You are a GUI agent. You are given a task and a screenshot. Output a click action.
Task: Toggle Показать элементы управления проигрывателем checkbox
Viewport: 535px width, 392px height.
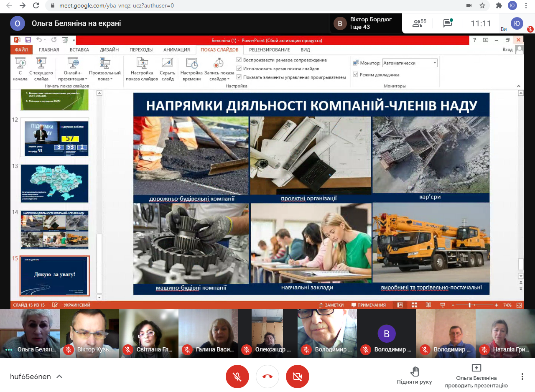[x=239, y=77]
